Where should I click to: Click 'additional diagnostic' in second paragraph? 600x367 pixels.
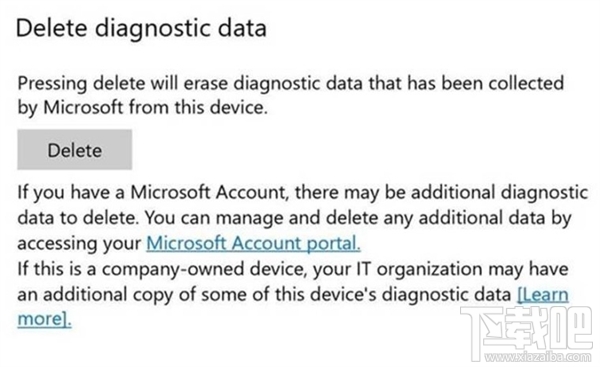point(499,192)
